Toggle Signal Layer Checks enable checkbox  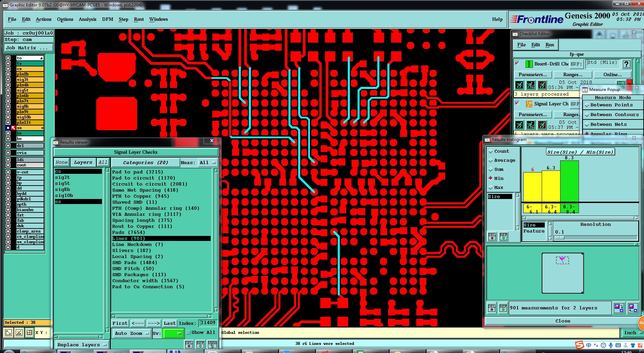tap(517, 103)
